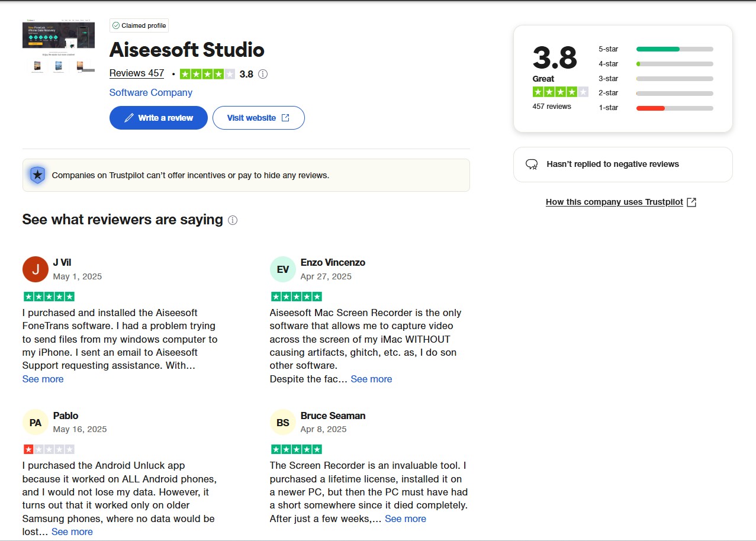Click J Vil's avatar

pyautogui.click(x=36, y=269)
